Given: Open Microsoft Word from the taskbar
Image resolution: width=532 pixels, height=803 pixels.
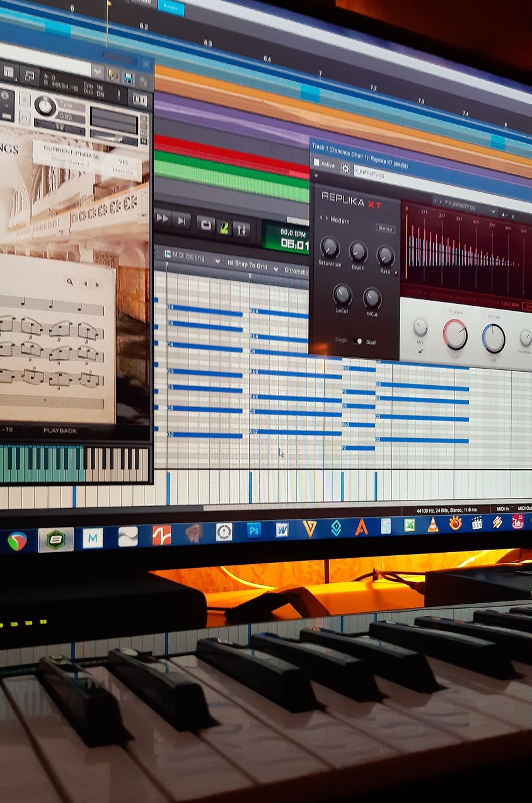Looking at the screenshot, I should [x=282, y=529].
